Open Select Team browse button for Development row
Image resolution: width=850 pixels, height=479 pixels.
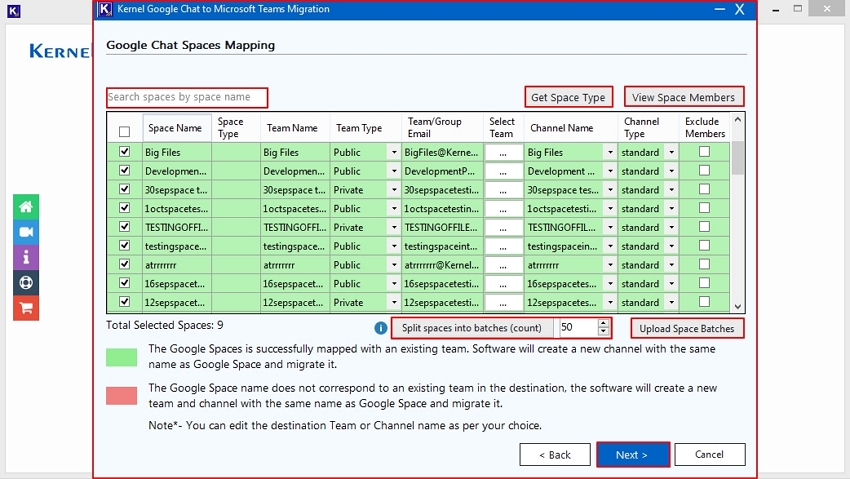503,171
